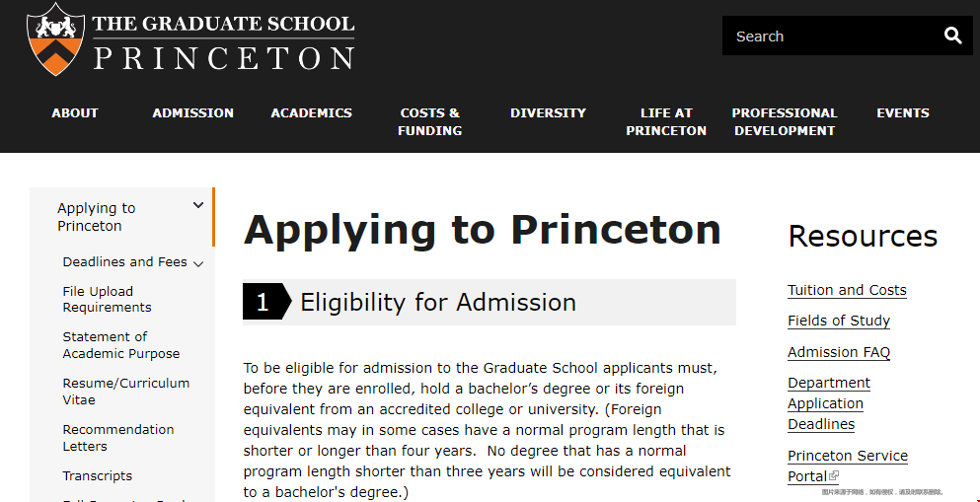Collapse the Applying to Princeton sidebar chevron
The image size is (980, 502).
[198, 205]
